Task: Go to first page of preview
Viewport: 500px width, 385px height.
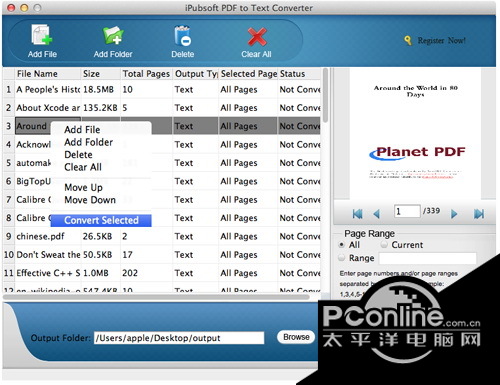Action: [x=357, y=214]
